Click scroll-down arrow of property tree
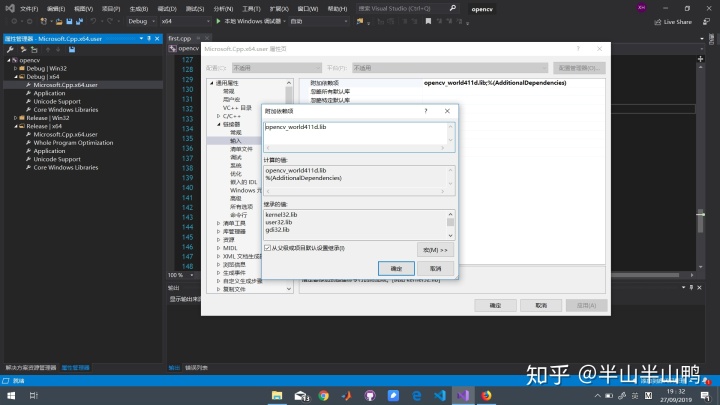The width and height of the screenshot is (720, 405). point(289,289)
